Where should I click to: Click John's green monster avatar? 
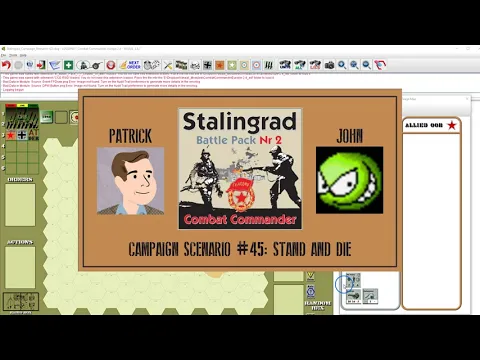click(349, 180)
